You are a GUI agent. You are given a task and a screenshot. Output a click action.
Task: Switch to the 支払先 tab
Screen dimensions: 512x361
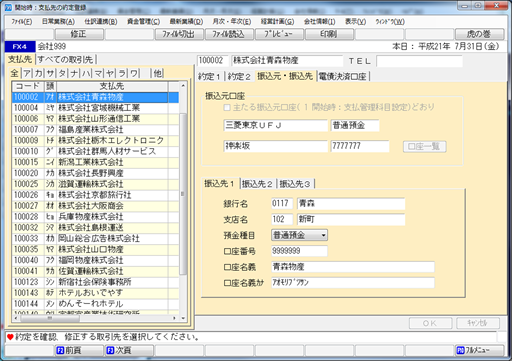pos(20,60)
